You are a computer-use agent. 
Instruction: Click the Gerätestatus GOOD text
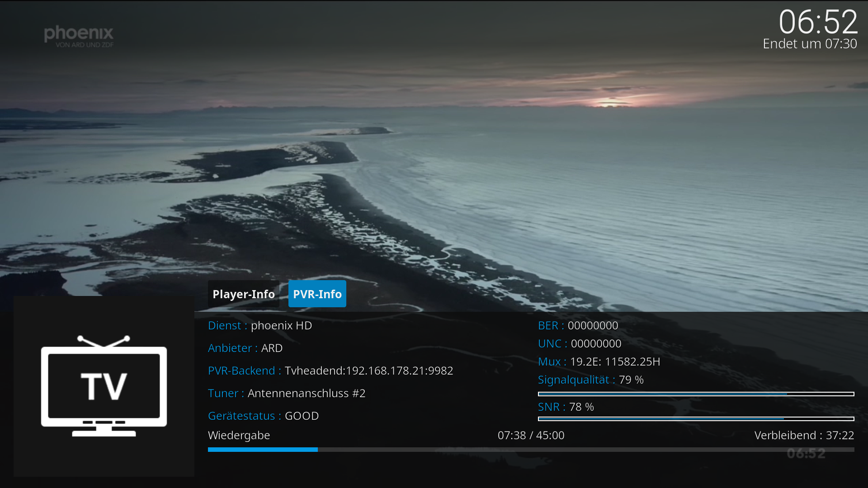point(302,416)
